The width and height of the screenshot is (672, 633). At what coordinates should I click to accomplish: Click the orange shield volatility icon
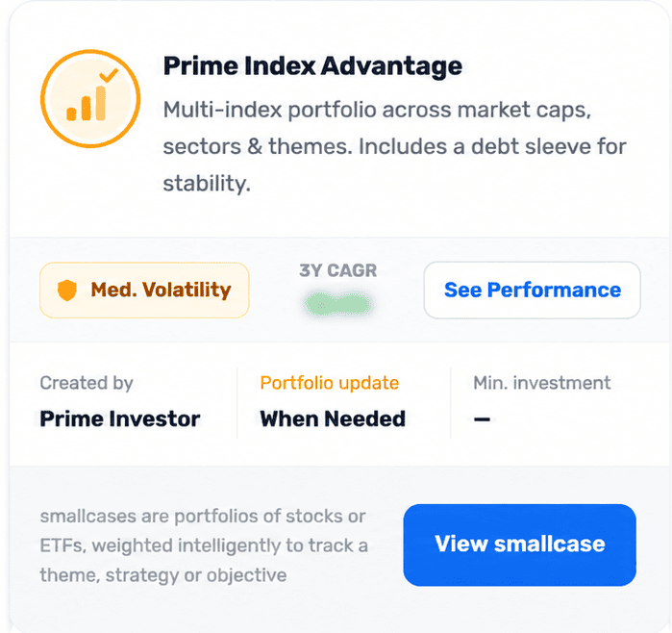pyautogui.click(x=67, y=291)
